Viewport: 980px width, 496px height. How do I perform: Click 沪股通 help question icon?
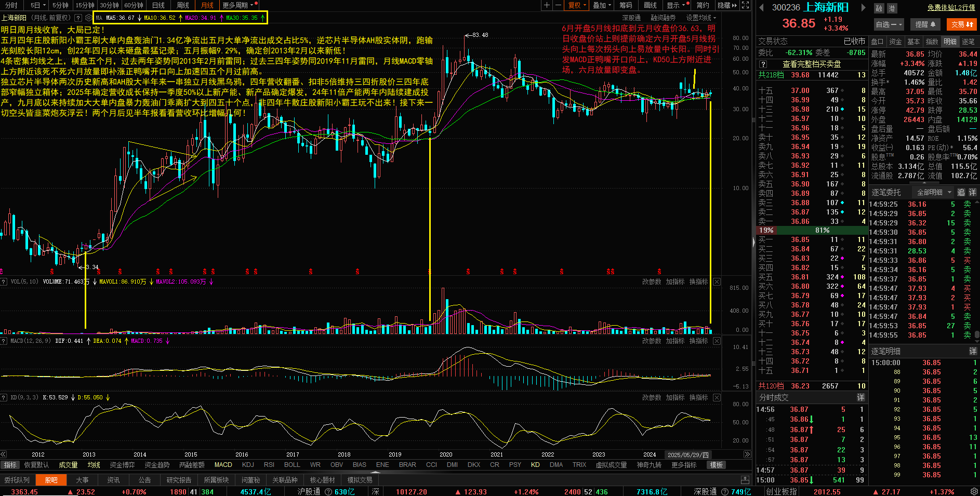[x=328, y=491]
